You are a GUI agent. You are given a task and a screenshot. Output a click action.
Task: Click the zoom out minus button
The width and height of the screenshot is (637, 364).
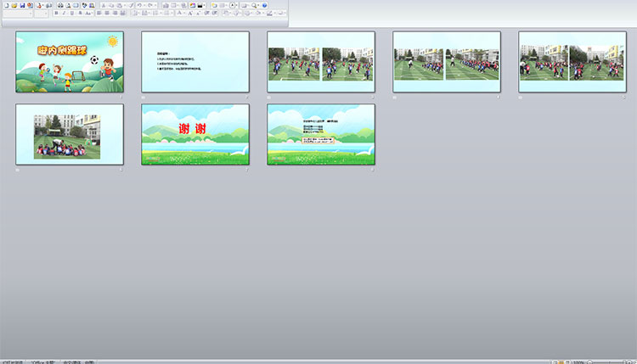click(x=590, y=362)
